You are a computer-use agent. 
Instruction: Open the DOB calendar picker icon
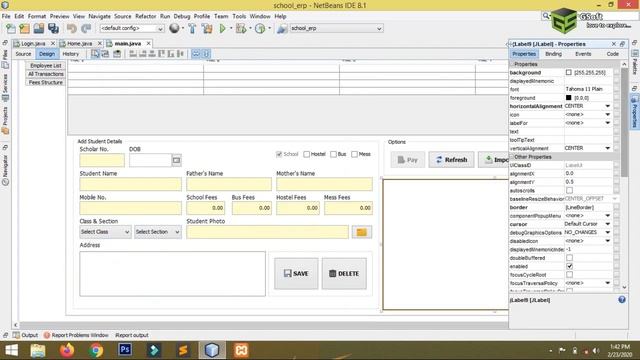[176, 160]
